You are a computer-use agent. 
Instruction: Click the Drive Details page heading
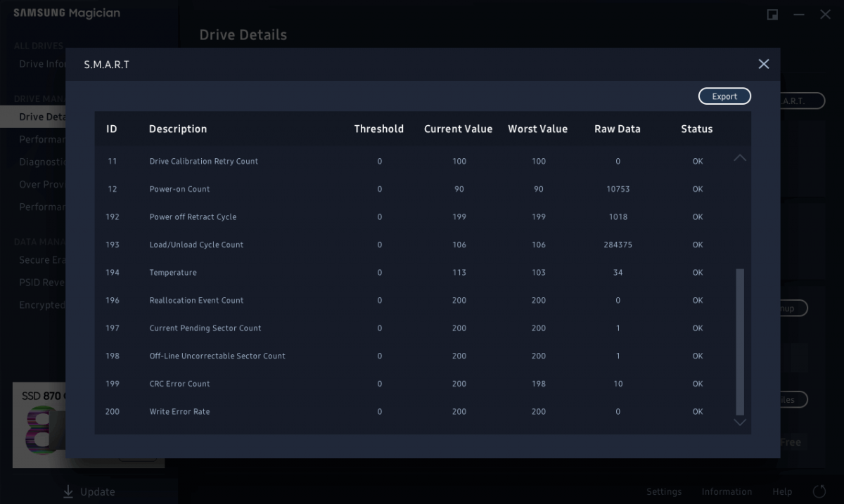[x=243, y=35]
